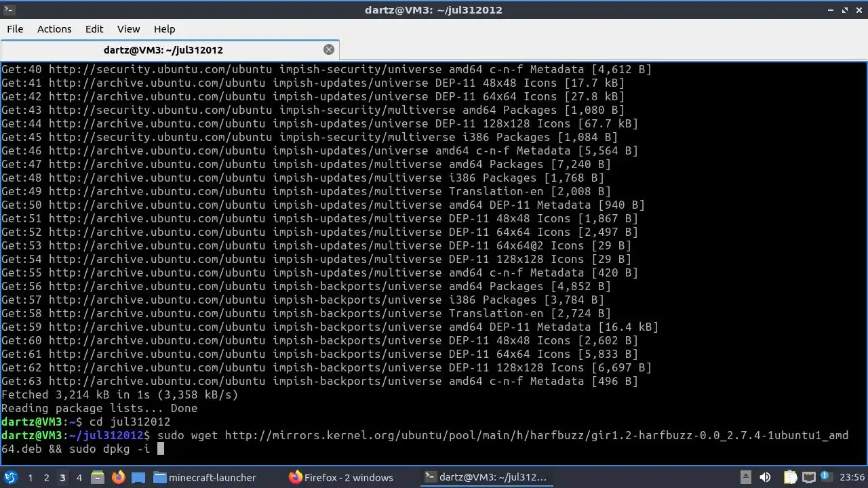Click the "cd jul312012" command line
Screen dimensions: 868x488
coord(130,422)
